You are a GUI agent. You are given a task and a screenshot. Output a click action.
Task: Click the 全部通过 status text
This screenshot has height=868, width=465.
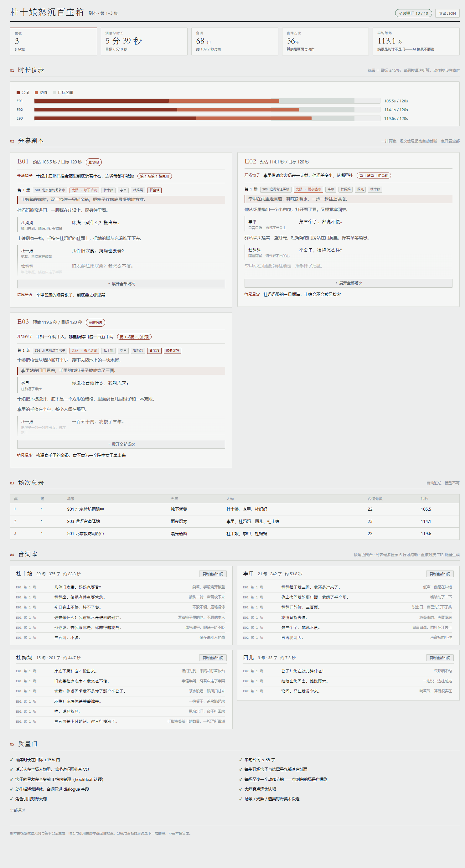point(18,810)
